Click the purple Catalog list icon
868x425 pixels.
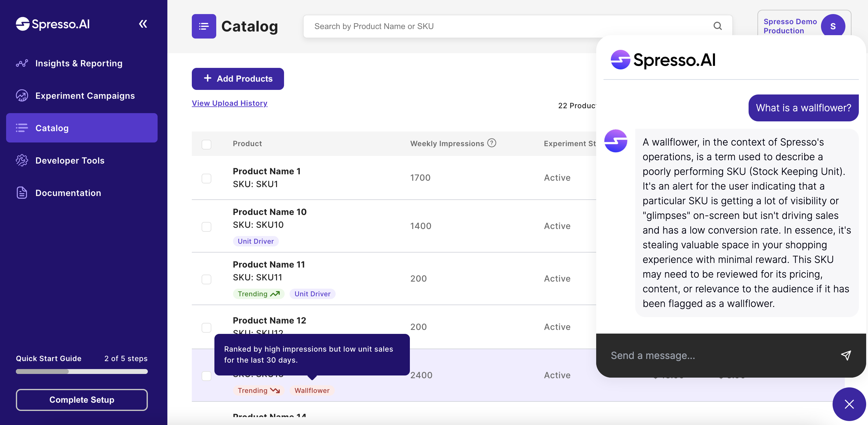pos(204,26)
